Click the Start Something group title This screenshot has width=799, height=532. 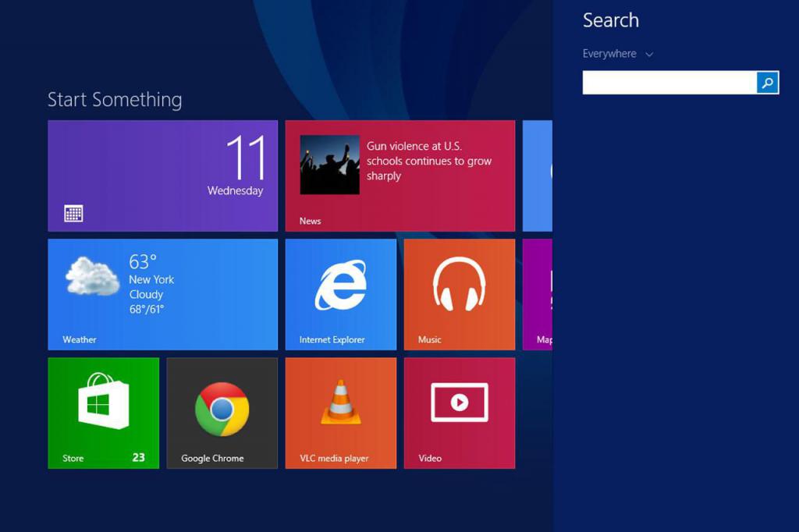click(115, 100)
